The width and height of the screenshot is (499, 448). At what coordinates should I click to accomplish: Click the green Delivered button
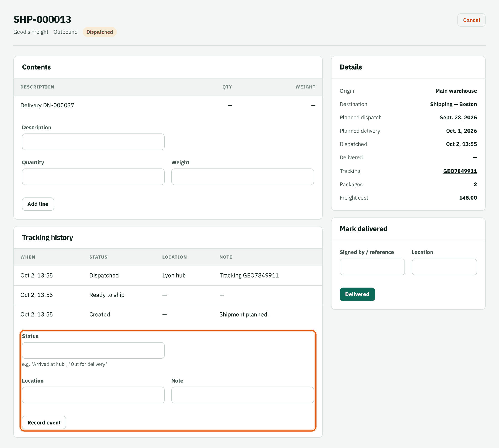coord(357,294)
